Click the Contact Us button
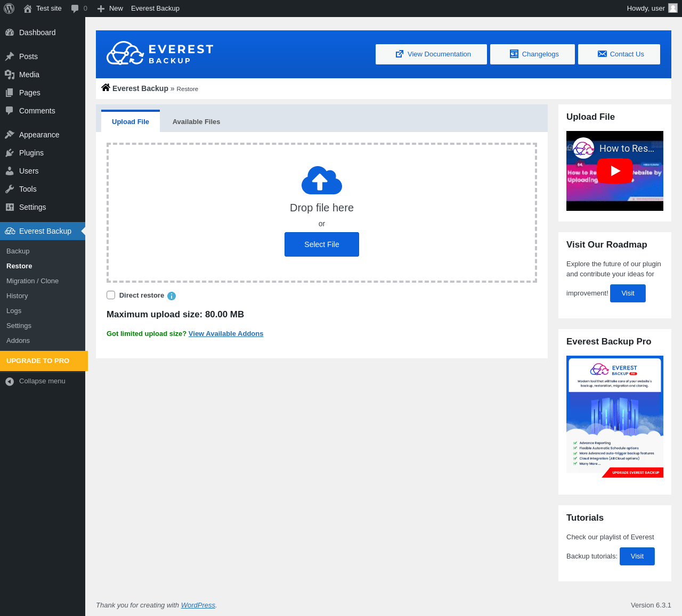682x616 pixels. click(x=619, y=54)
